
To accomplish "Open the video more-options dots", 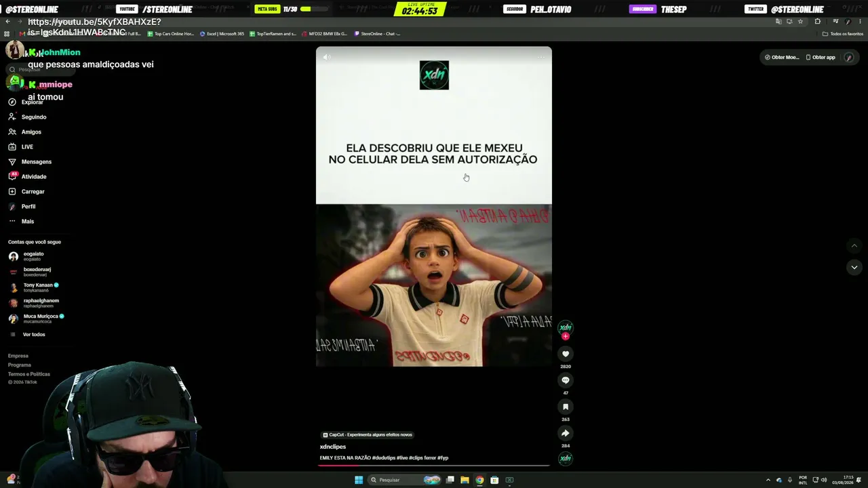I will click(541, 57).
